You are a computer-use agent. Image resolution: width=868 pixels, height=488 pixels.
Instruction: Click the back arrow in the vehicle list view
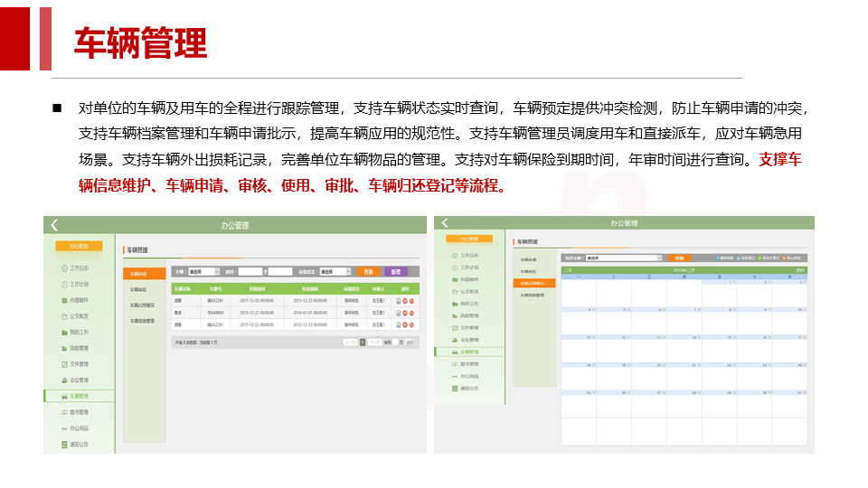click(54, 225)
